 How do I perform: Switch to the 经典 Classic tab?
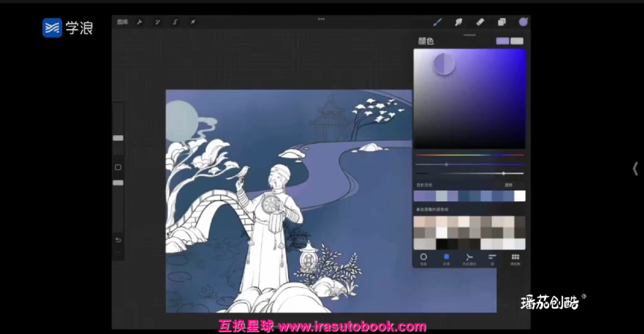[x=447, y=259]
